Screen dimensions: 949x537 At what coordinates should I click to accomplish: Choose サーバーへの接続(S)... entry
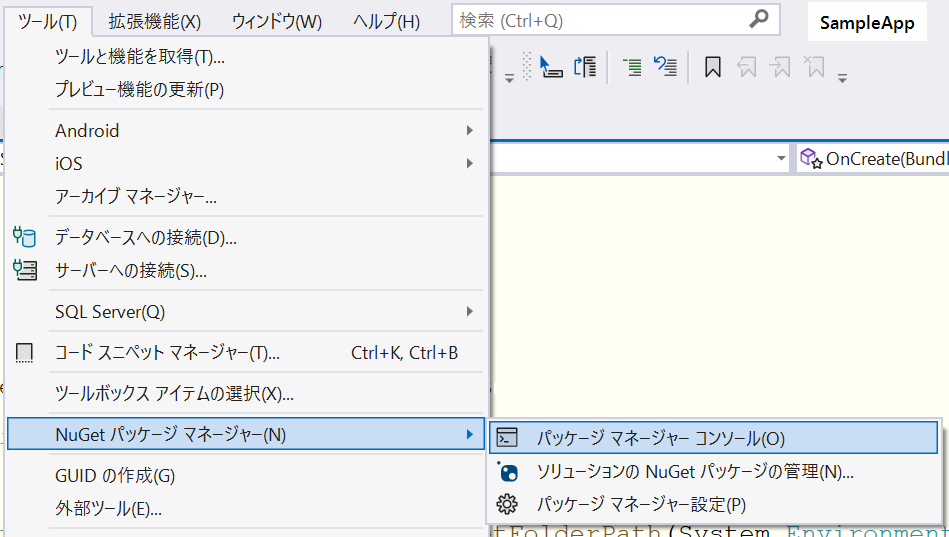pos(245,269)
